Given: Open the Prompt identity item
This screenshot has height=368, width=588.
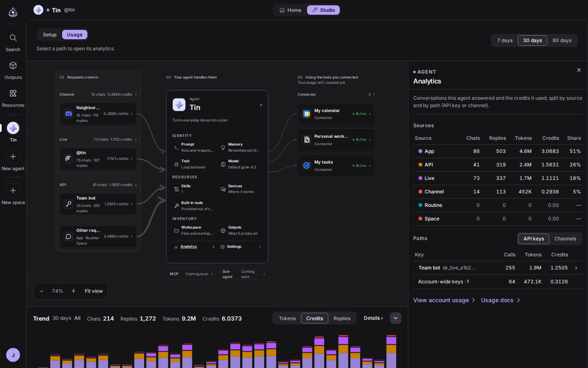Looking at the screenshot, I should [194, 147].
